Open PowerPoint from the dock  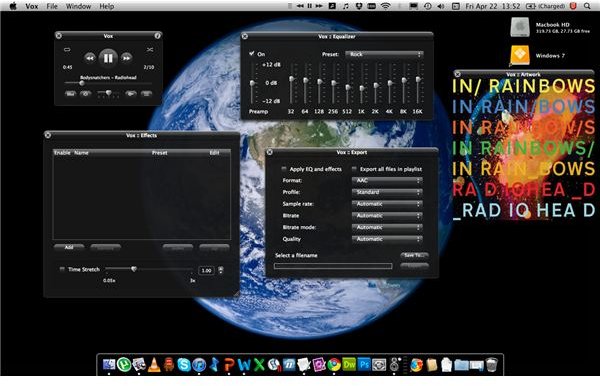(x=229, y=365)
